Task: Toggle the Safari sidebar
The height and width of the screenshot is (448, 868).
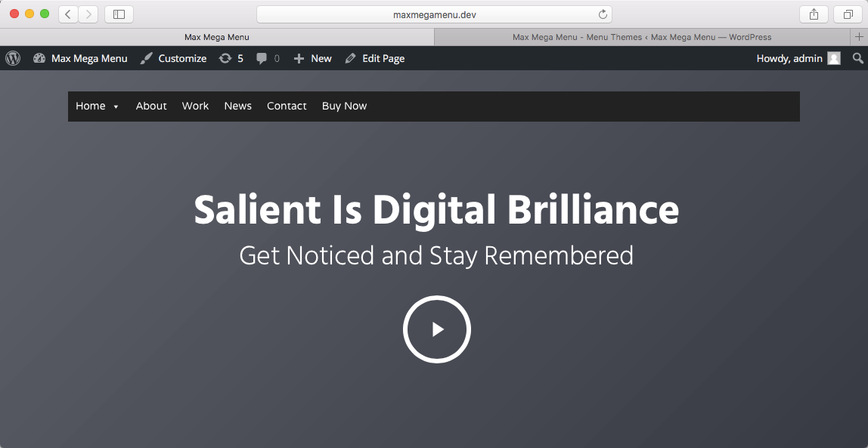Action: click(119, 14)
